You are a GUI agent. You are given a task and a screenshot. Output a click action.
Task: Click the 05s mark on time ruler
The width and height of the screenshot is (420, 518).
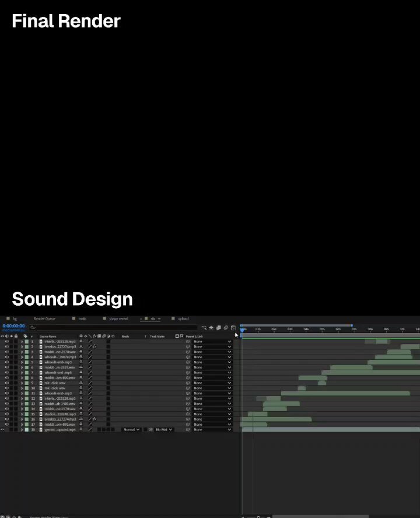coord(322,330)
